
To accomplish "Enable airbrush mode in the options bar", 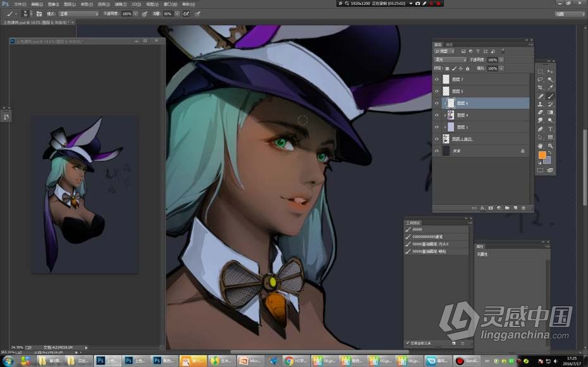I will click(187, 14).
